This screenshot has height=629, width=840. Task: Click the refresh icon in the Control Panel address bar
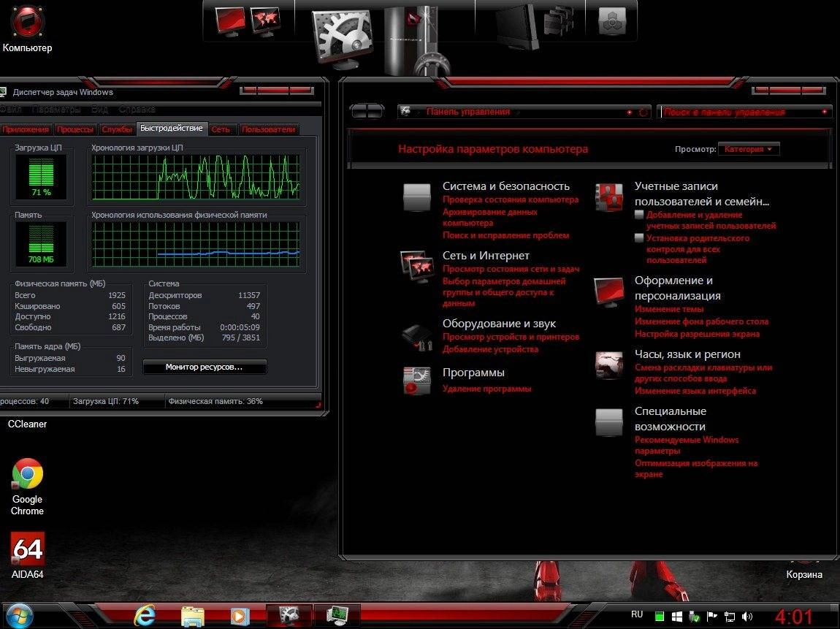[644, 112]
